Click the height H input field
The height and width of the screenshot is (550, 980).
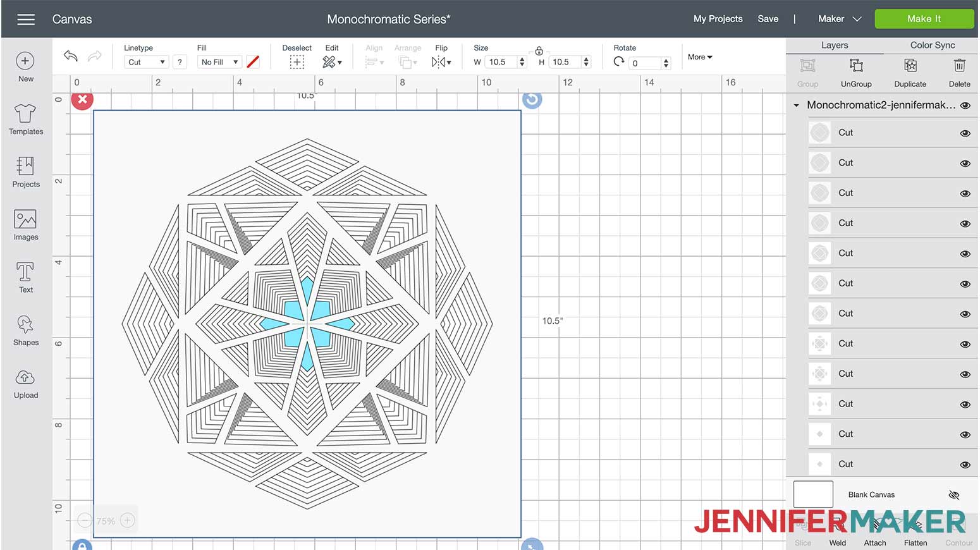[x=566, y=62]
